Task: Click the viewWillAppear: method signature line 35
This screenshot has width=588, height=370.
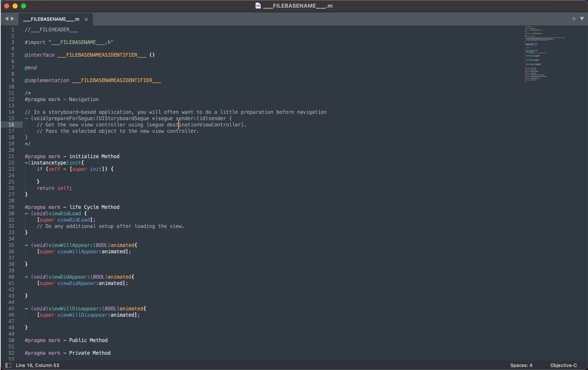Action: pos(81,245)
